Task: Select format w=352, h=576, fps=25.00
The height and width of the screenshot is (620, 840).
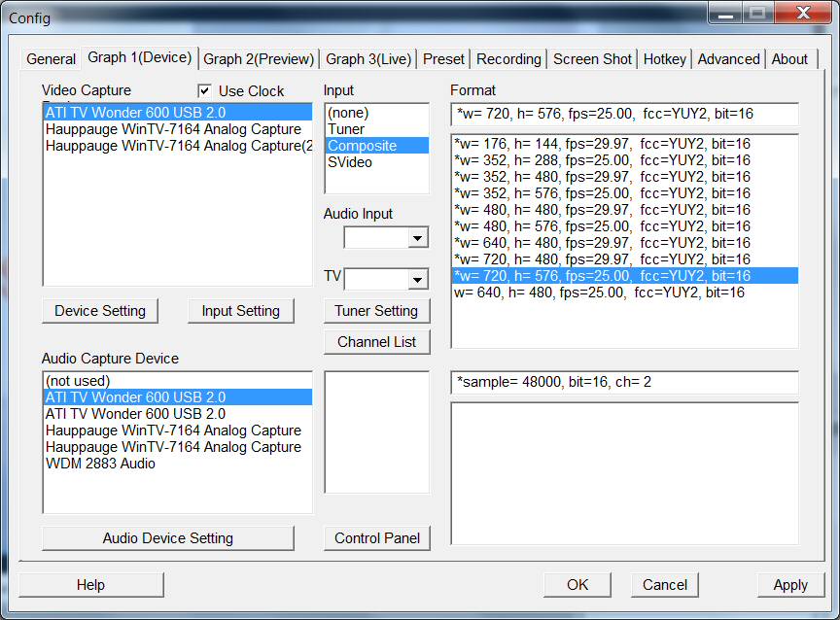Action: tap(624, 193)
